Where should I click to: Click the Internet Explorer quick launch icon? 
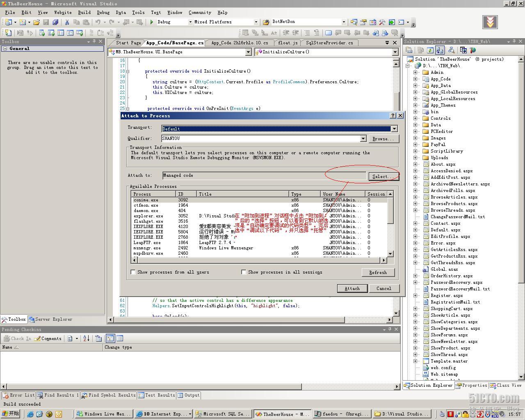pos(30,414)
